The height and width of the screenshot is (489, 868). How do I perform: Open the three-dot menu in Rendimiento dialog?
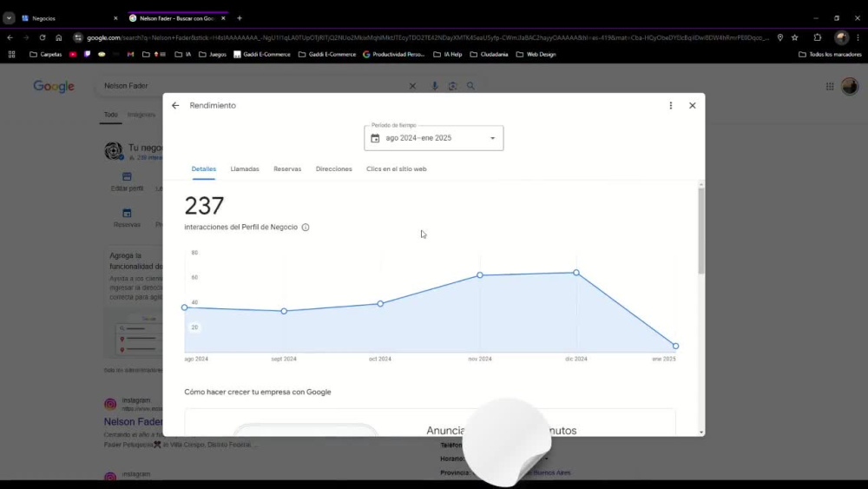coord(670,105)
